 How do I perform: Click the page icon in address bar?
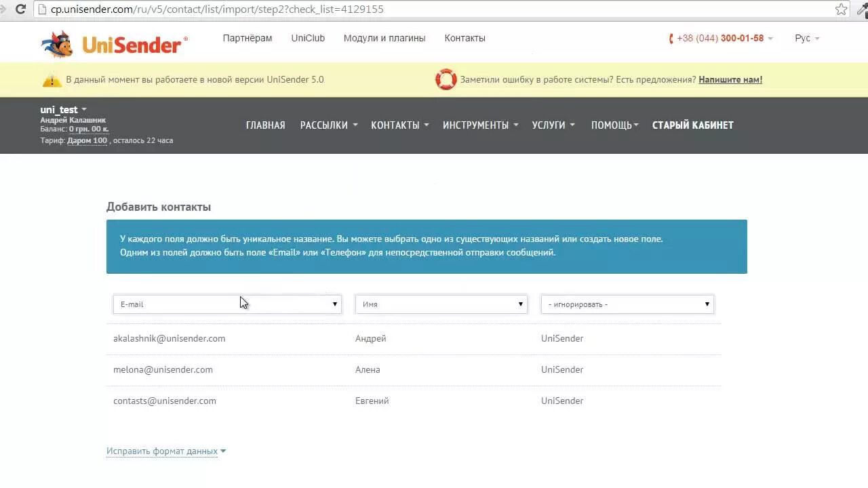pyautogui.click(x=43, y=9)
